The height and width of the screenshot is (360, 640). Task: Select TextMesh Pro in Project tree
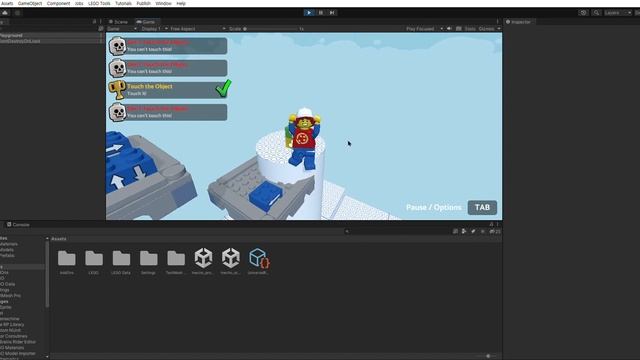coord(10,296)
